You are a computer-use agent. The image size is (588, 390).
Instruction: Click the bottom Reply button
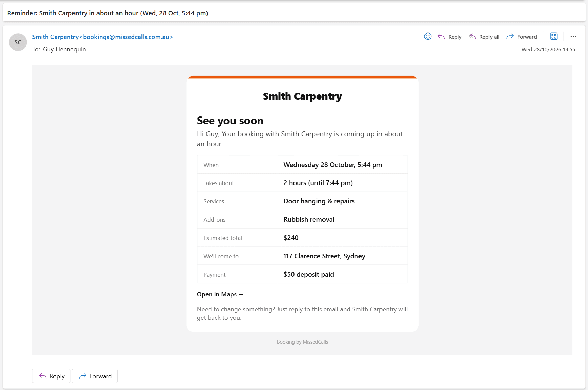51,376
